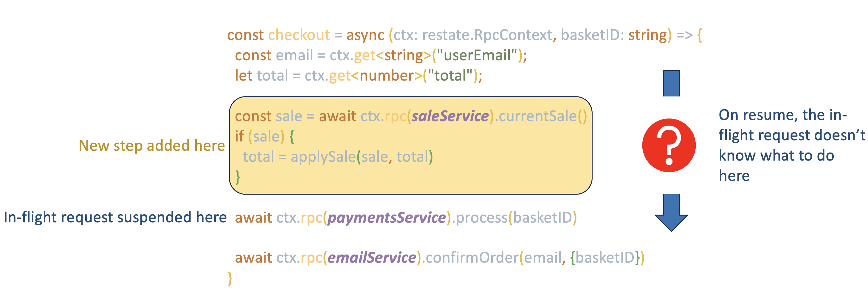Click the blue rectangle above the question mark

[x=671, y=83]
